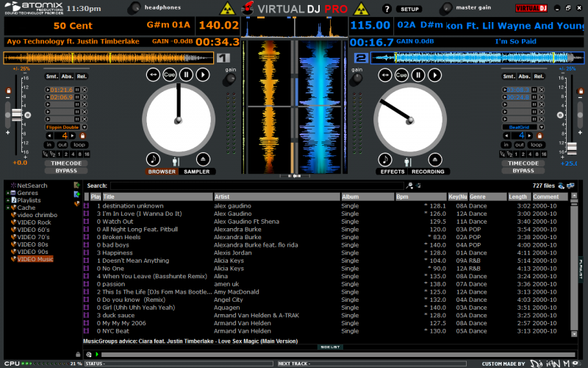588x368 pixels.
Task: Open the SETUP button
Action: tap(409, 9)
